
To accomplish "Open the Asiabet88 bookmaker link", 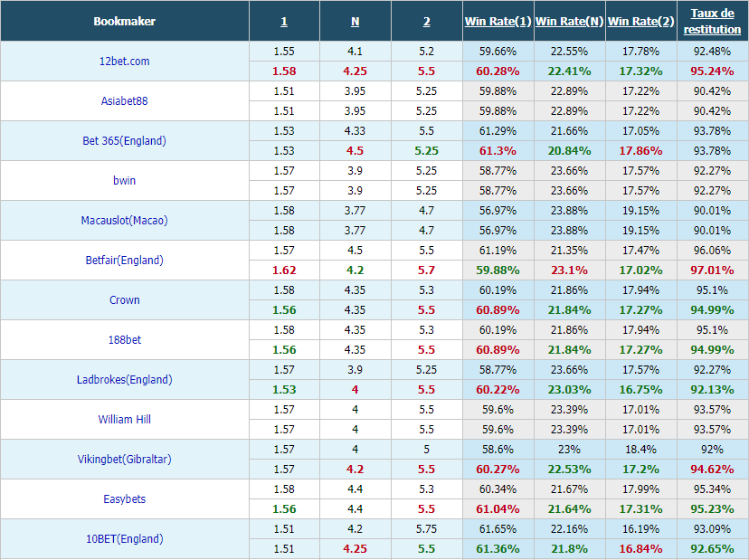I will pos(124,100).
